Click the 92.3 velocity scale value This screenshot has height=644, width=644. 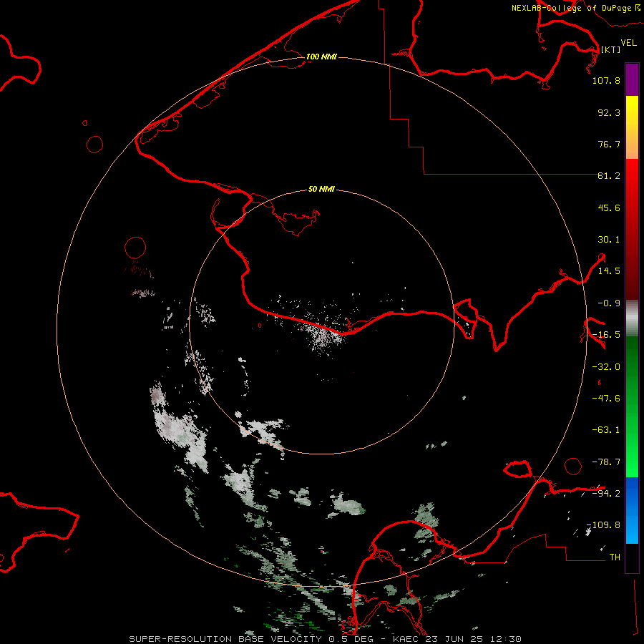(x=609, y=112)
